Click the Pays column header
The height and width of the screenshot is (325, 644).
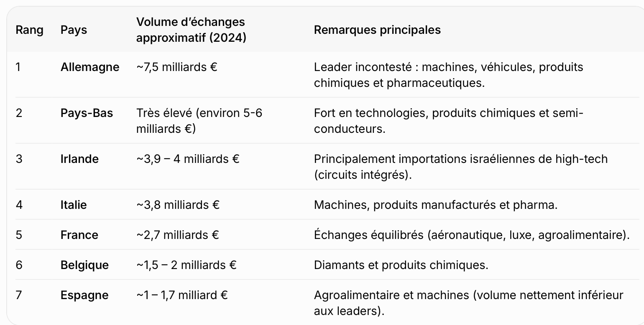pyautogui.click(x=74, y=30)
